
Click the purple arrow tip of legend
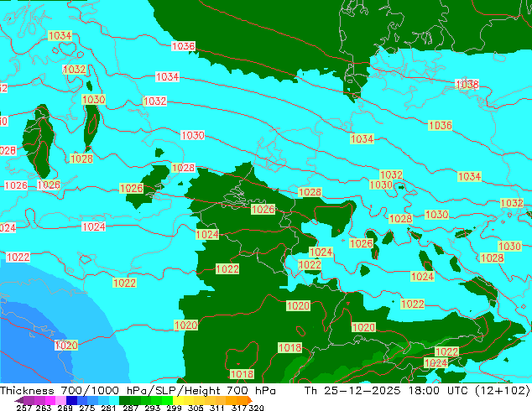pos(19,400)
